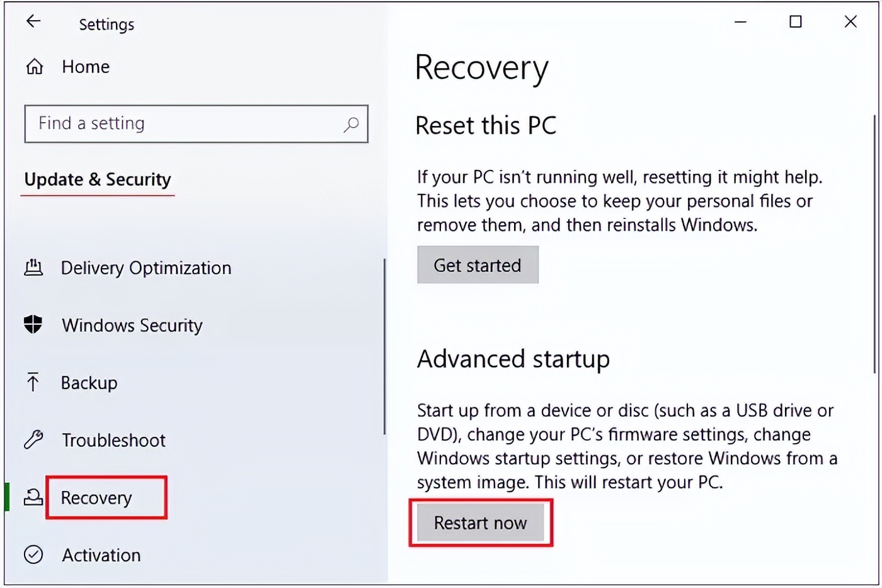Click the Troubleshoot wrench icon
Image resolution: width=882 pixels, height=588 pixels.
pos(33,439)
